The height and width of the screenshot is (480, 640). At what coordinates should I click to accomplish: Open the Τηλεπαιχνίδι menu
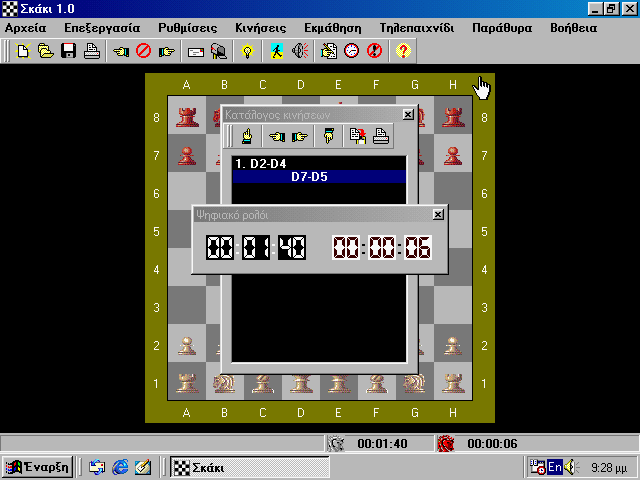click(x=417, y=28)
